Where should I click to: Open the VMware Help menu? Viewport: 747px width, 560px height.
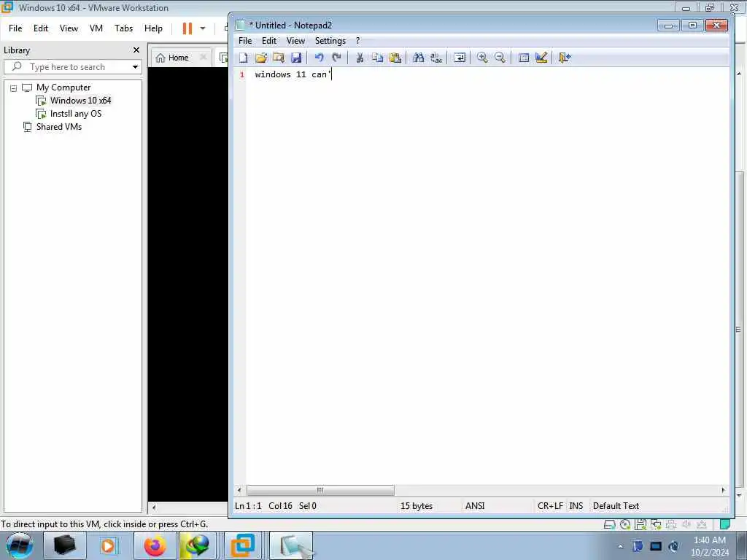(153, 28)
